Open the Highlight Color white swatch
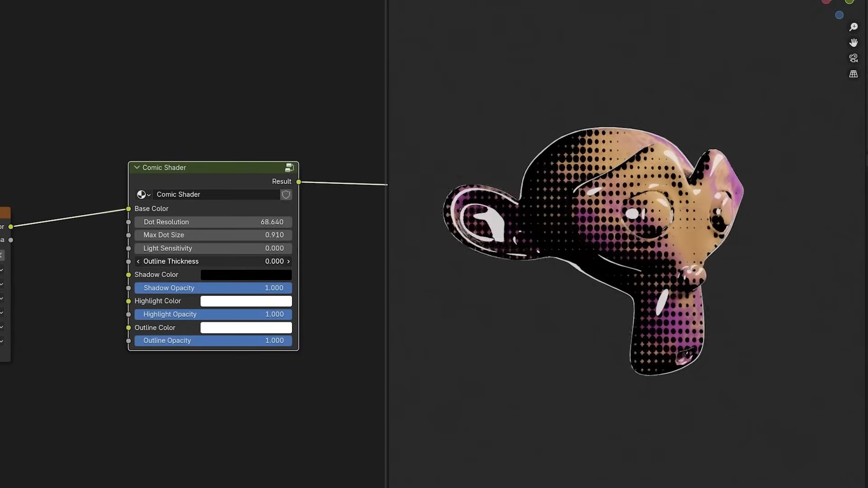The height and width of the screenshot is (488, 868). pos(246,301)
